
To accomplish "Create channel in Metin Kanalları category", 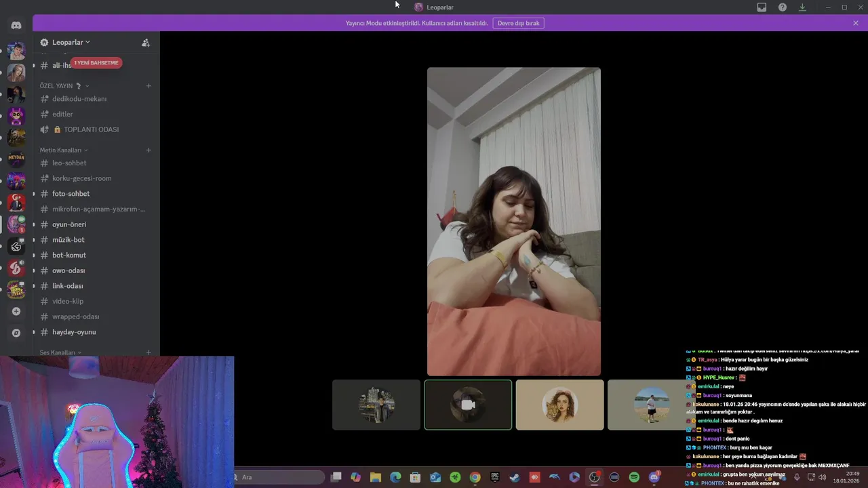I will point(149,150).
